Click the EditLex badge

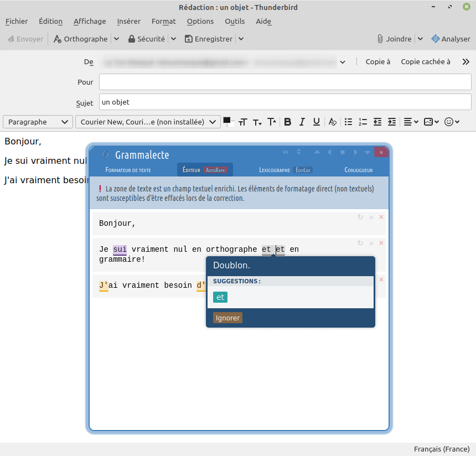point(303,170)
